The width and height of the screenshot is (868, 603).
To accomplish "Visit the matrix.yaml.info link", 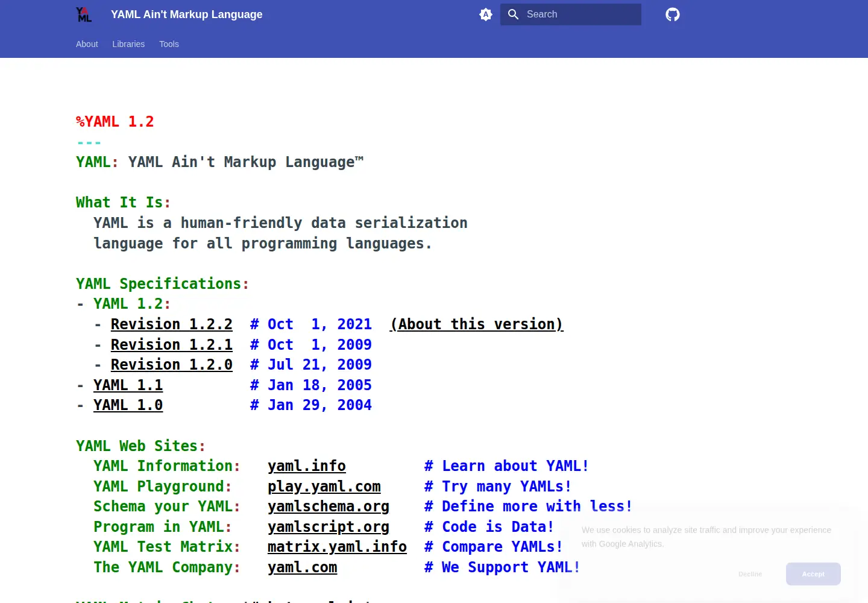I will [338, 547].
